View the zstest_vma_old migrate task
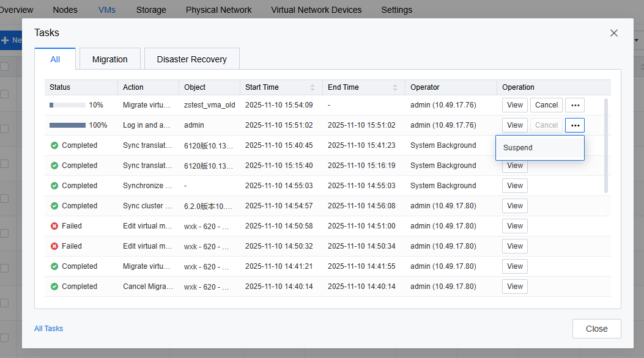 [514, 105]
